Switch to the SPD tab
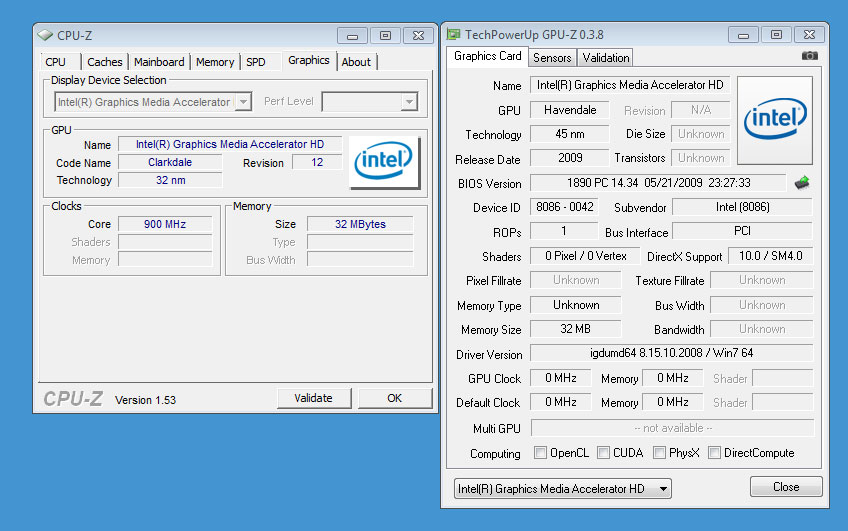Viewport: 848px width, 531px height. coord(256,62)
